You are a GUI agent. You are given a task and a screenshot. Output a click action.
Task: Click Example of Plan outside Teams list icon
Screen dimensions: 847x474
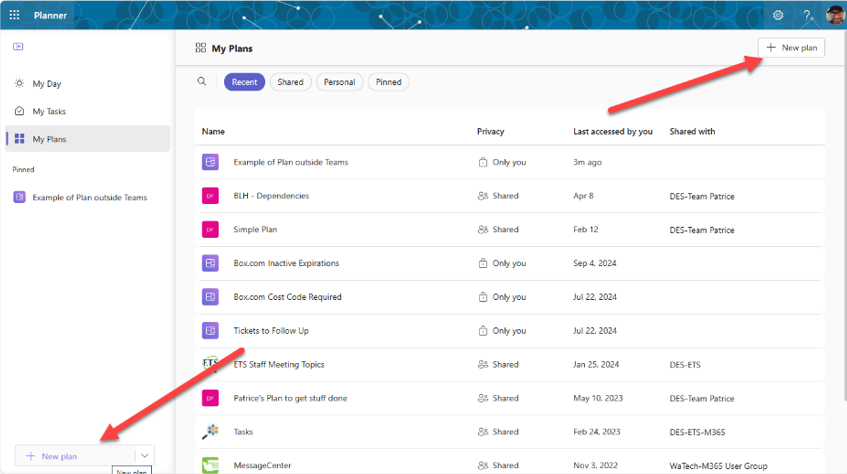point(211,162)
